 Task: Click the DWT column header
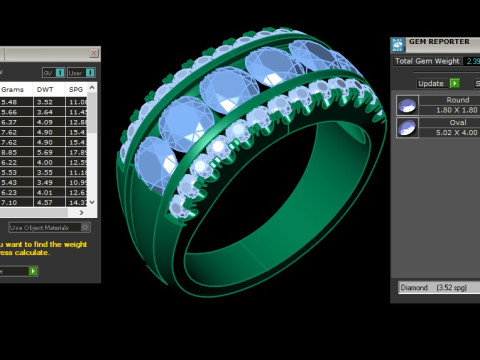coord(45,89)
